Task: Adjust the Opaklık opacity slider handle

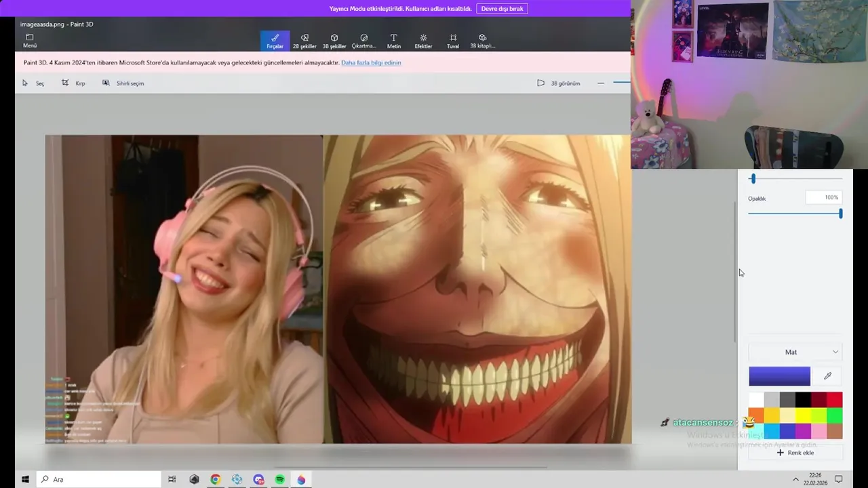Action: pos(841,213)
